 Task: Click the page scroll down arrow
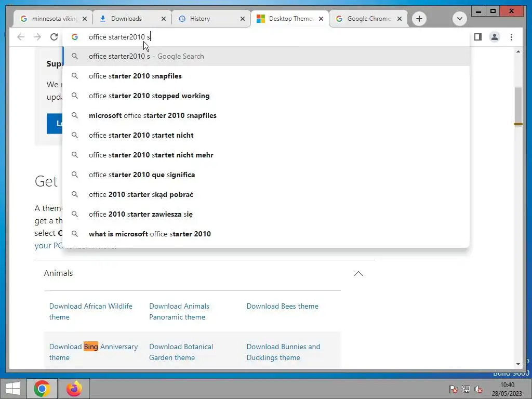point(518,364)
